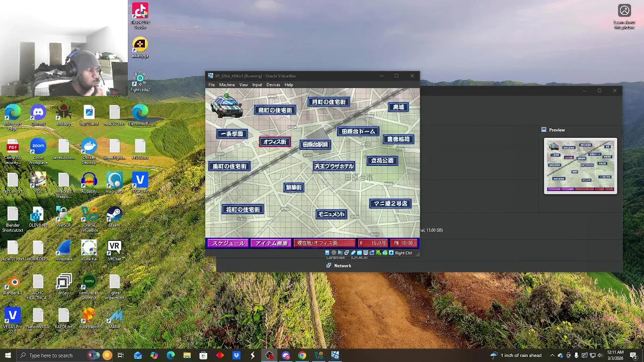Open the Machine menu in VirtualBox

pyautogui.click(x=227, y=84)
